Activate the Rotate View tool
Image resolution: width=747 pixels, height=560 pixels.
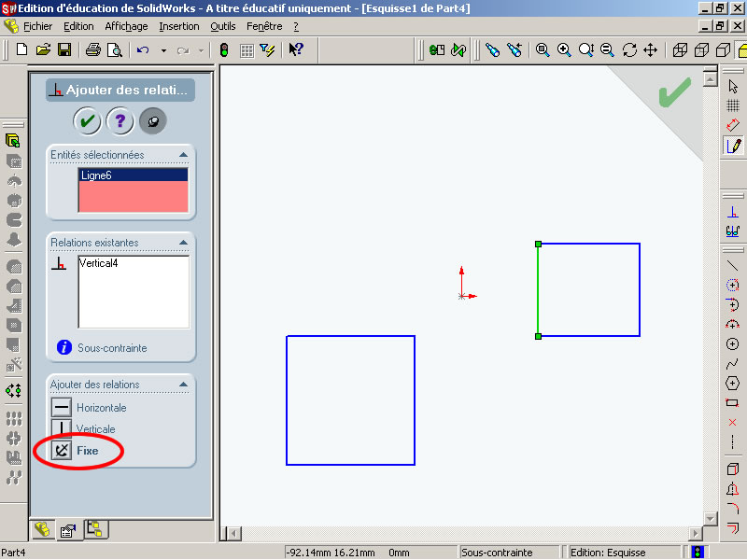pyautogui.click(x=629, y=50)
